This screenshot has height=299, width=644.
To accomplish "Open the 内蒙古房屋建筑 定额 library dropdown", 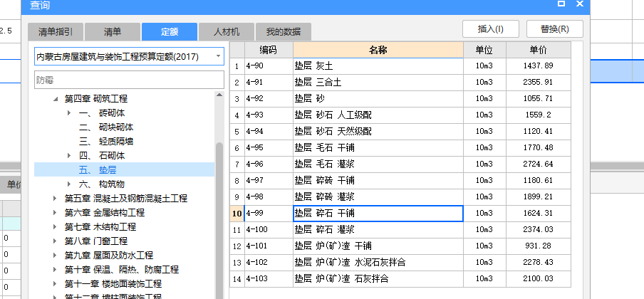I will point(217,56).
